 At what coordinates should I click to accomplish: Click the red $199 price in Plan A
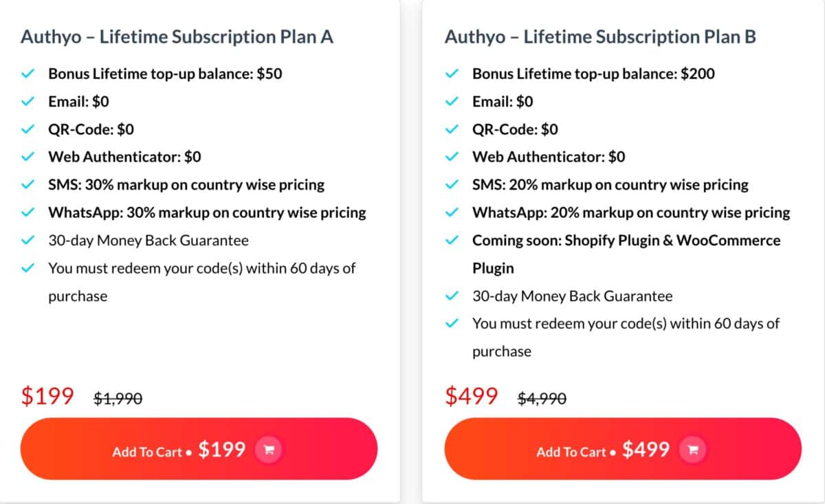coord(47,396)
